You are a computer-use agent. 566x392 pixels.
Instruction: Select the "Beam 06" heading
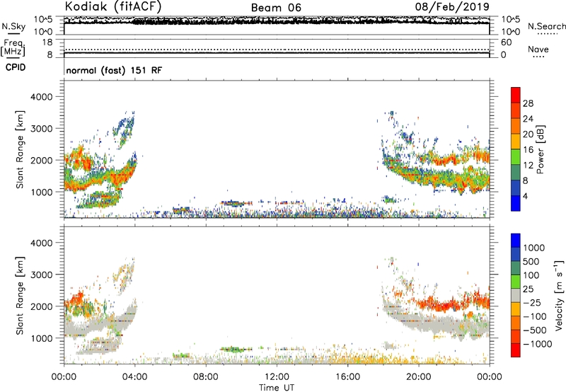tap(276, 8)
